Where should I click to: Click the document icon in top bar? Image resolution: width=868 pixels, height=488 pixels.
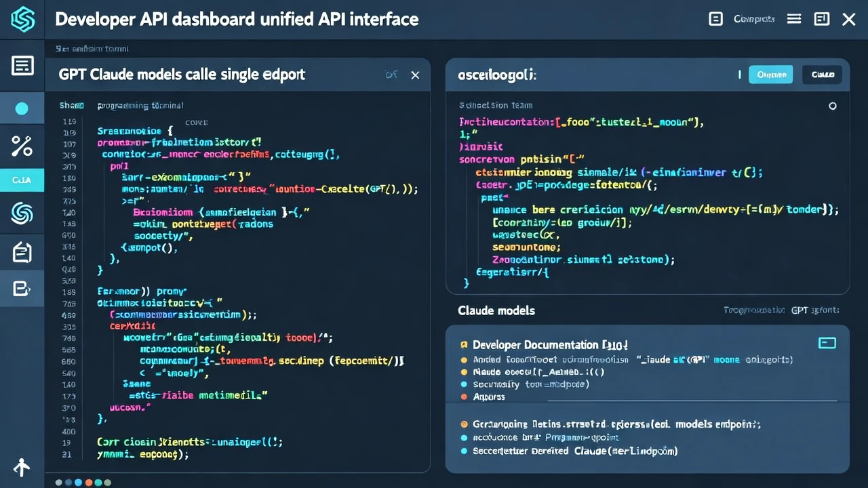point(715,19)
